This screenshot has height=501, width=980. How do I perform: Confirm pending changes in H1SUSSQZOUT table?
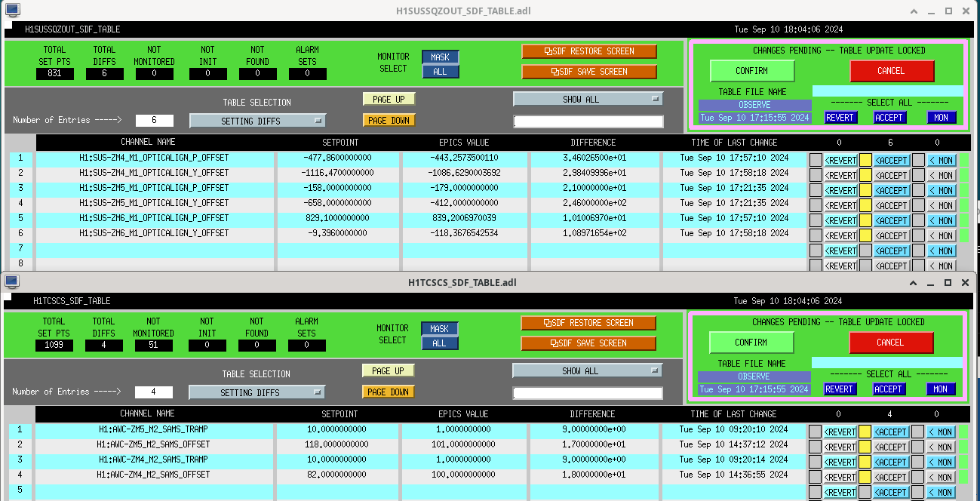point(752,71)
